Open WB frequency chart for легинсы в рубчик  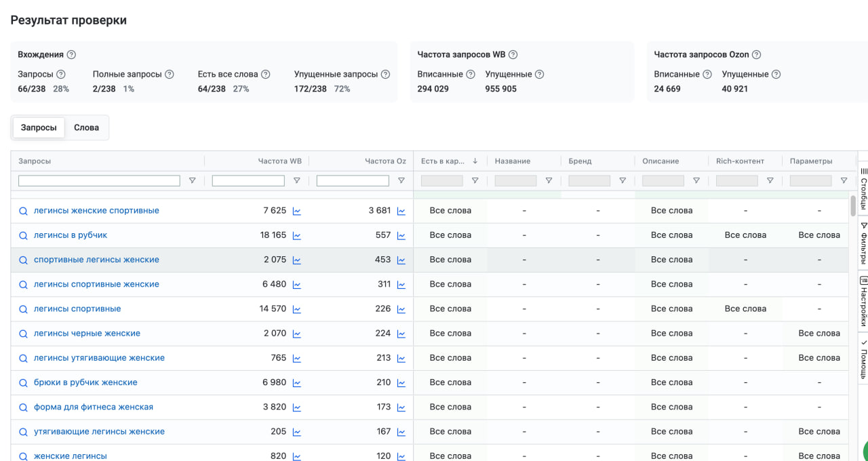[296, 235]
